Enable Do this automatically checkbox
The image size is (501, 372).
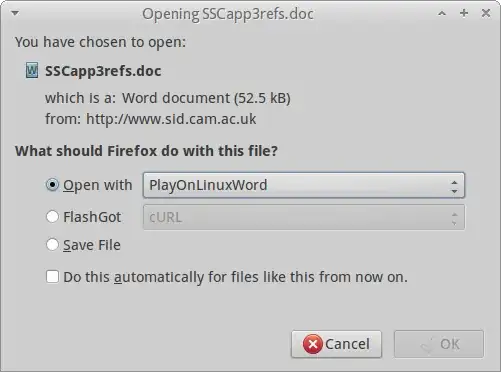pyautogui.click(x=52, y=277)
